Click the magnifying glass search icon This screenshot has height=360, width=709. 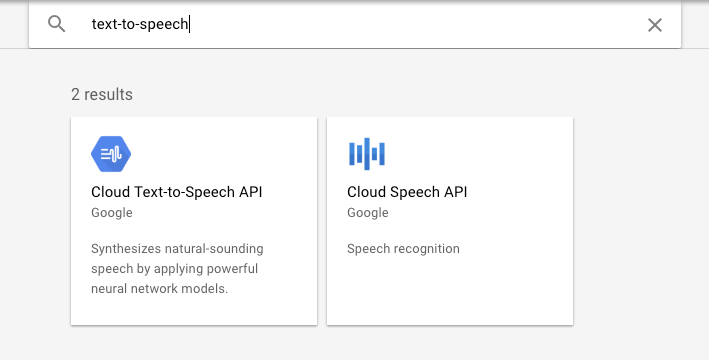[x=57, y=24]
